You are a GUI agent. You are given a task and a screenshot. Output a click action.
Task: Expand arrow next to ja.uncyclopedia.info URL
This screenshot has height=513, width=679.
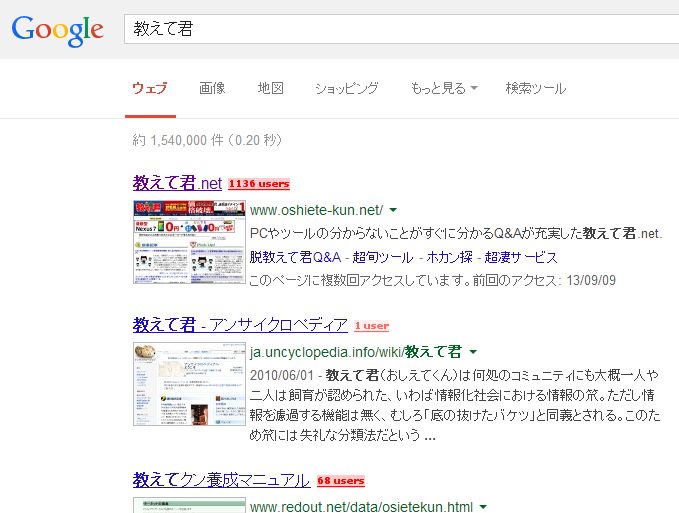pyautogui.click(x=473, y=352)
